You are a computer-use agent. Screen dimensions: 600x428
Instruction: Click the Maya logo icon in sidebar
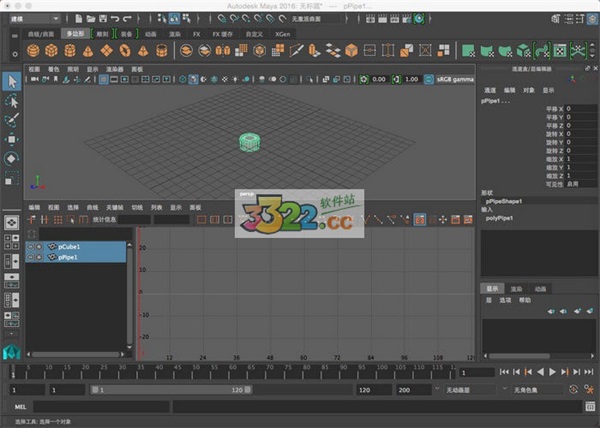click(x=11, y=350)
